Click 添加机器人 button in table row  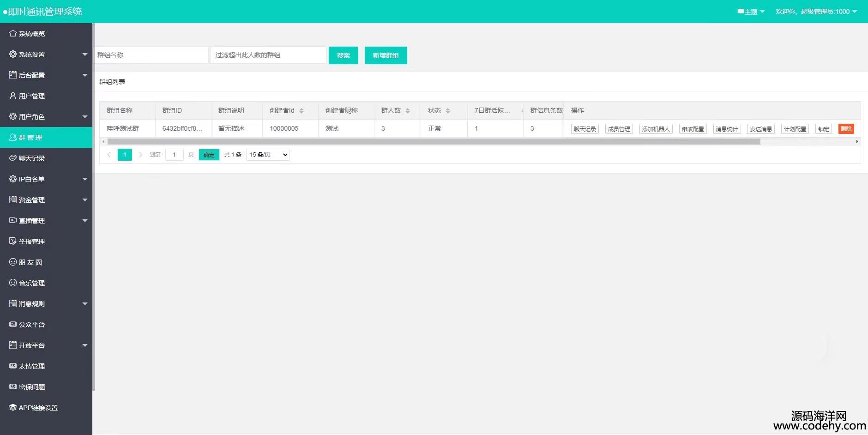click(656, 129)
